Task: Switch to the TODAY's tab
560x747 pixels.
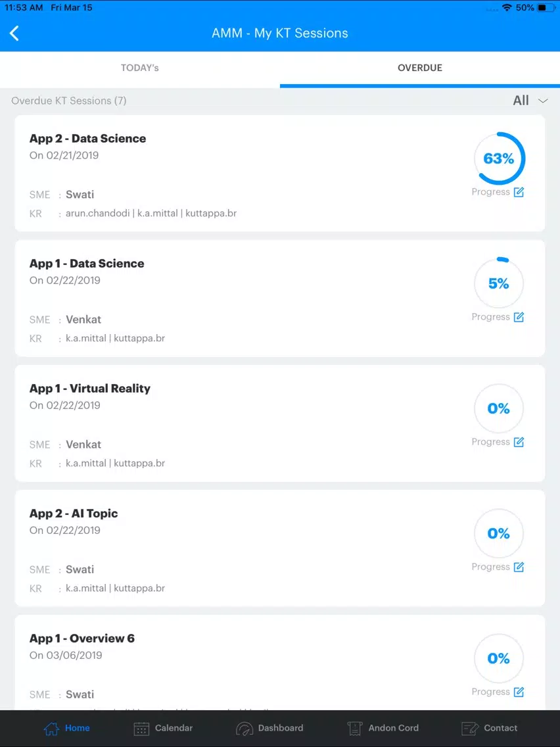Action: click(x=140, y=68)
